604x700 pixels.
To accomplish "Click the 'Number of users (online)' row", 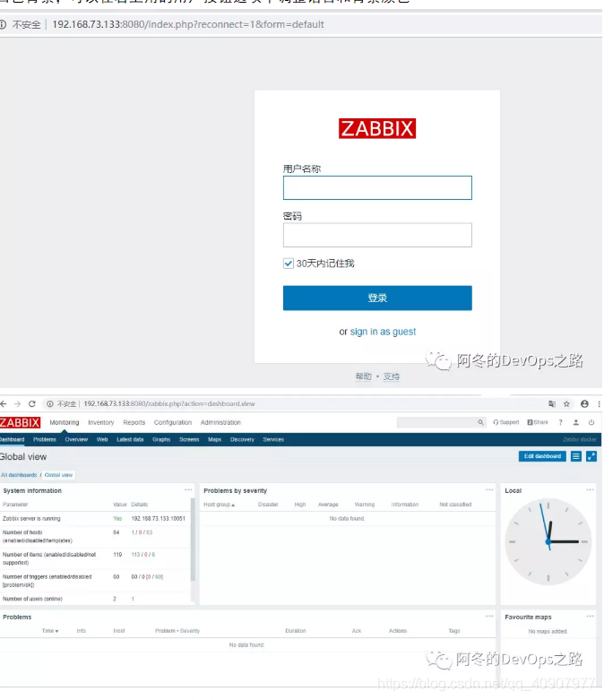I will pyautogui.click(x=95, y=599).
